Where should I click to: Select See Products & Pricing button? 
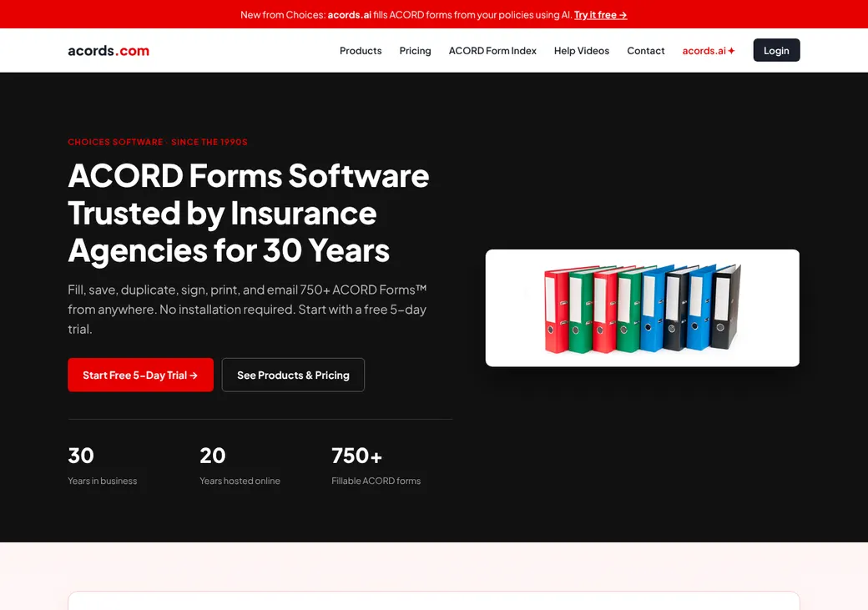(293, 375)
